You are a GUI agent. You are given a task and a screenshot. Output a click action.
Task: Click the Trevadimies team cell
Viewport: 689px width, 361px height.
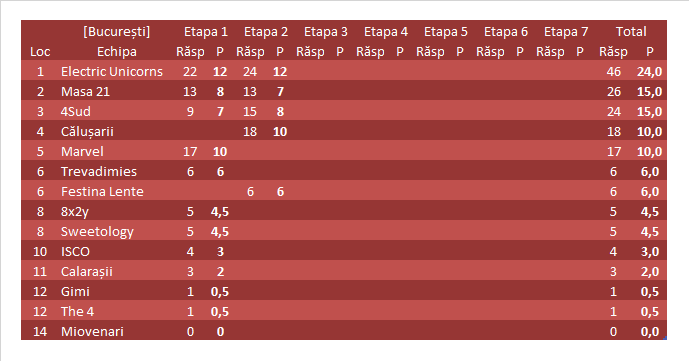pyautogui.click(x=99, y=172)
